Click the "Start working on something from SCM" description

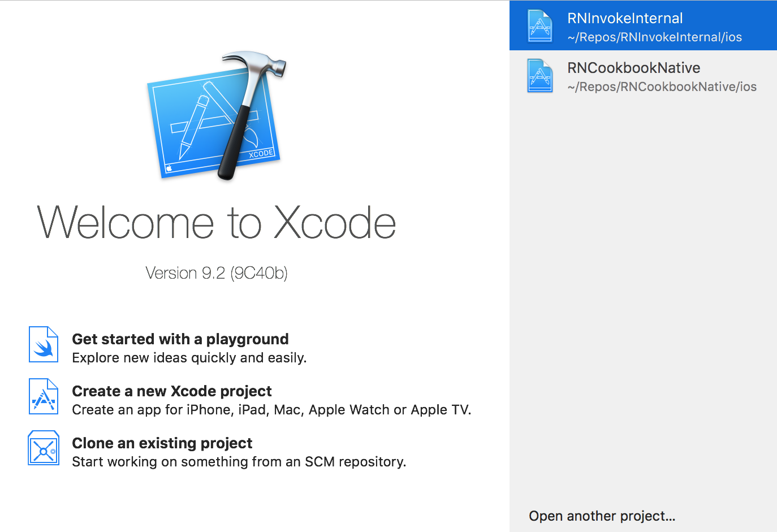(239, 462)
